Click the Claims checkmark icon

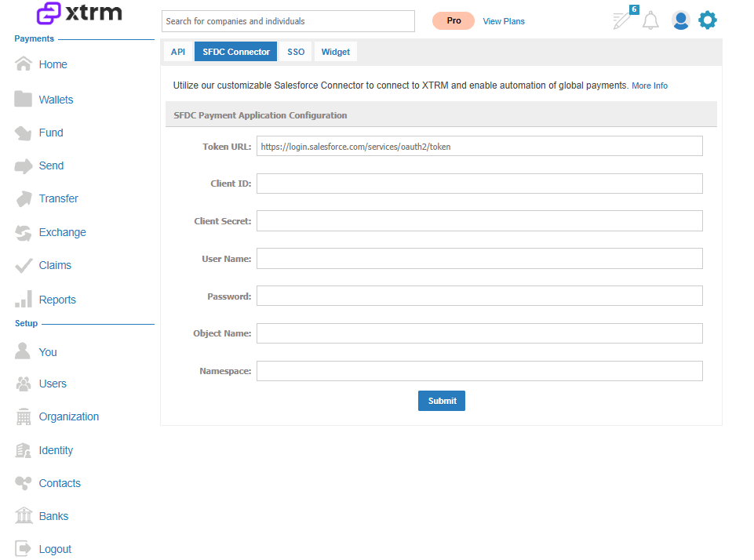(23, 265)
